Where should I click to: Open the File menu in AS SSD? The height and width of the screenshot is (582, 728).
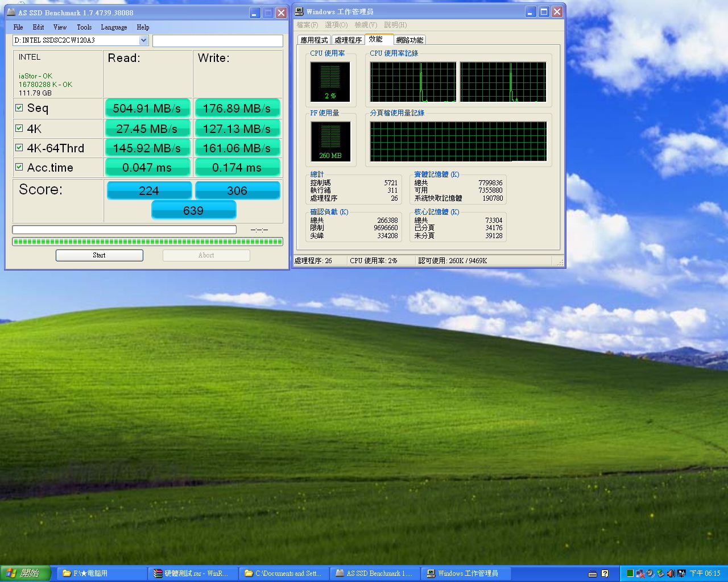coord(18,27)
